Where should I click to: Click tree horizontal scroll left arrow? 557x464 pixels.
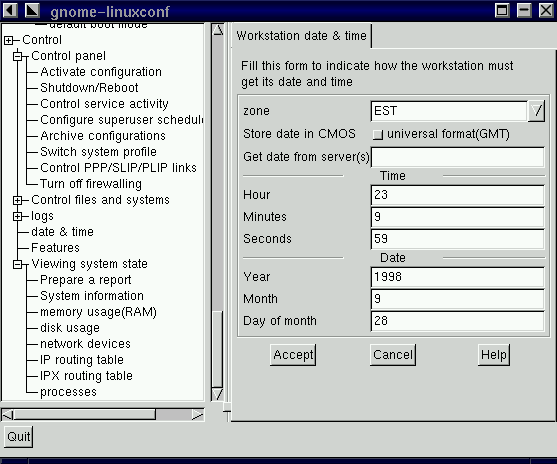7,415
